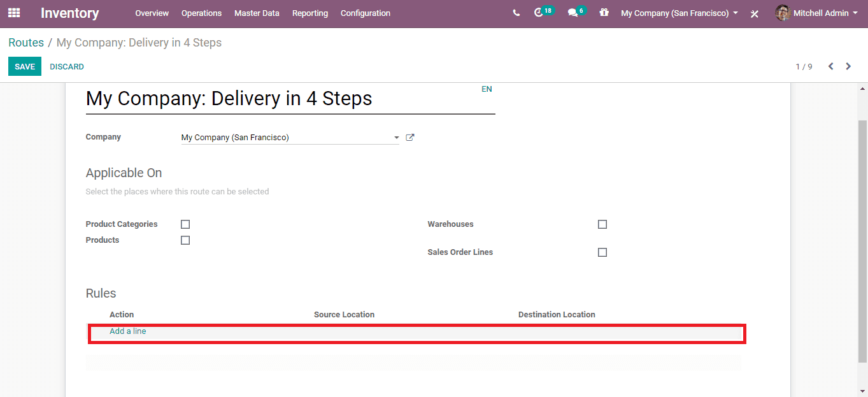The image size is (868, 397).
Task: Click the Destination Location column header
Action: [557, 315]
